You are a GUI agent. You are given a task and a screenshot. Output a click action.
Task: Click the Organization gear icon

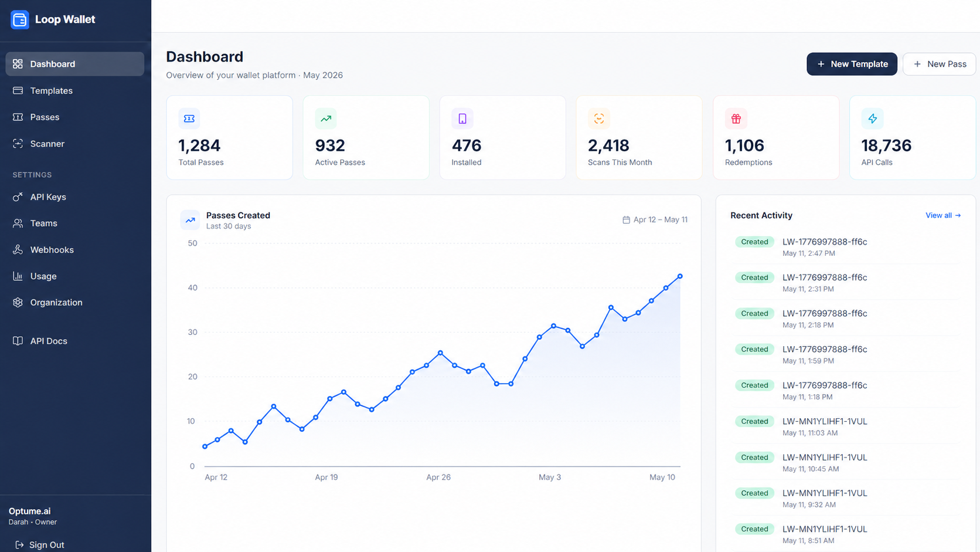pyautogui.click(x=18, y=303)
